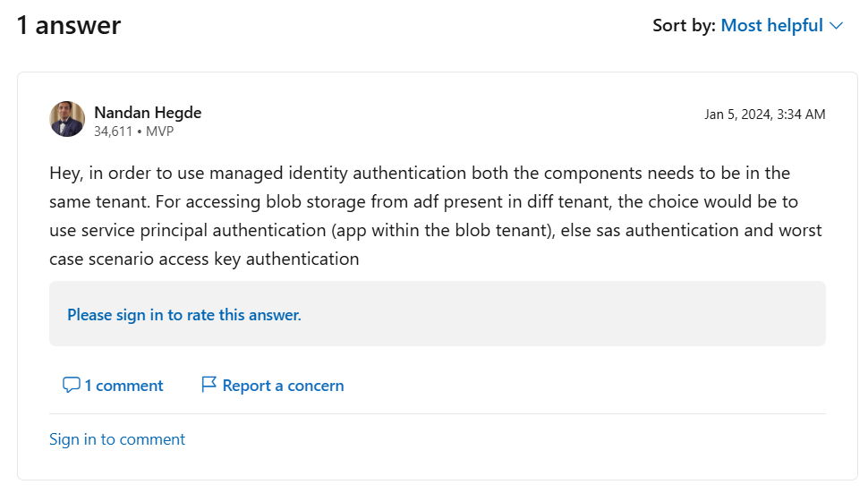Click Please sign in to rate this answer

184,315
